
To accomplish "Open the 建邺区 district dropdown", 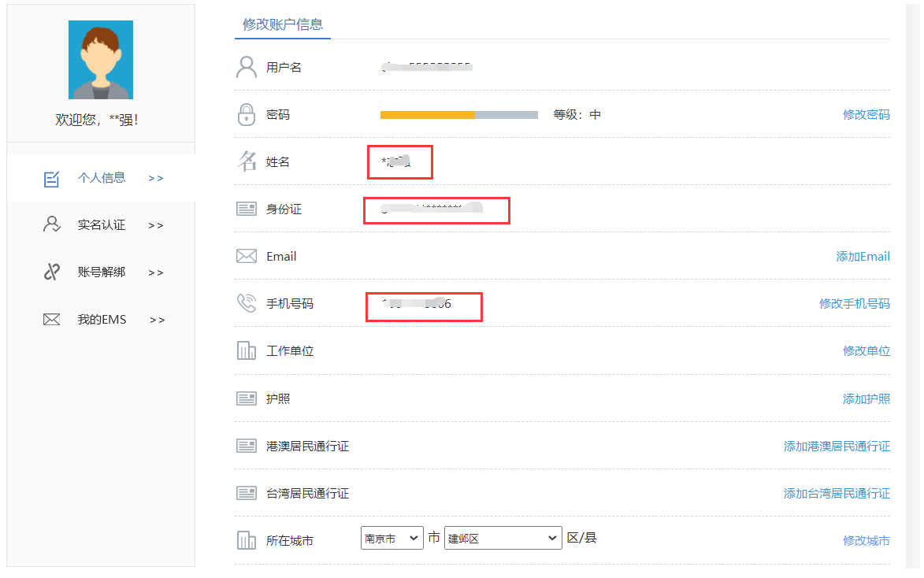I will pos(503,538).
